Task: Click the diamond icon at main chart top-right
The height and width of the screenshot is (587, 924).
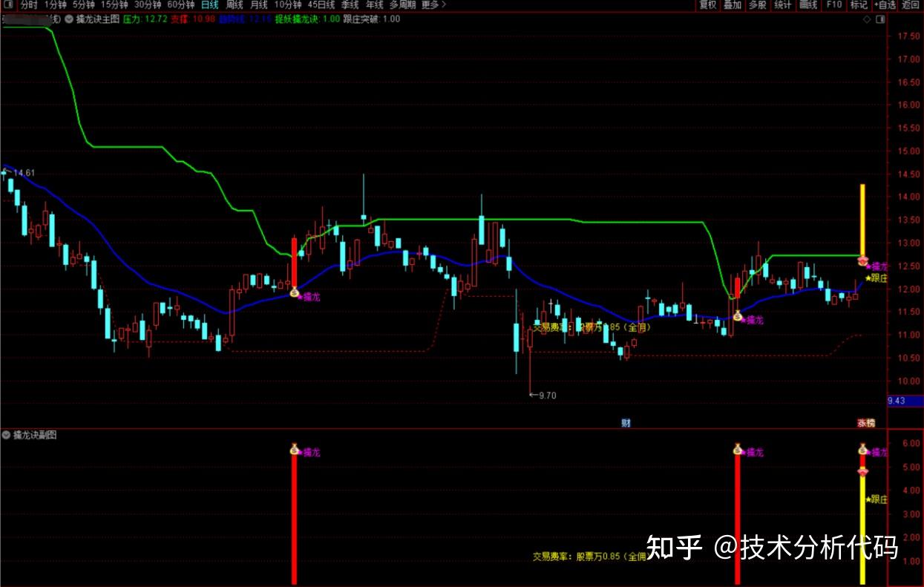Action: (866, 20)
